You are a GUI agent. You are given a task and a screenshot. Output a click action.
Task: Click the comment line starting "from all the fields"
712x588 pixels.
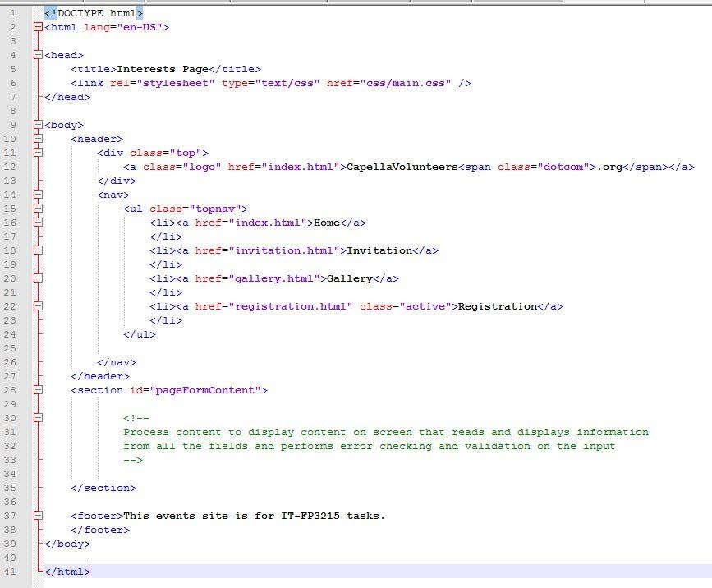coord(370,446)
